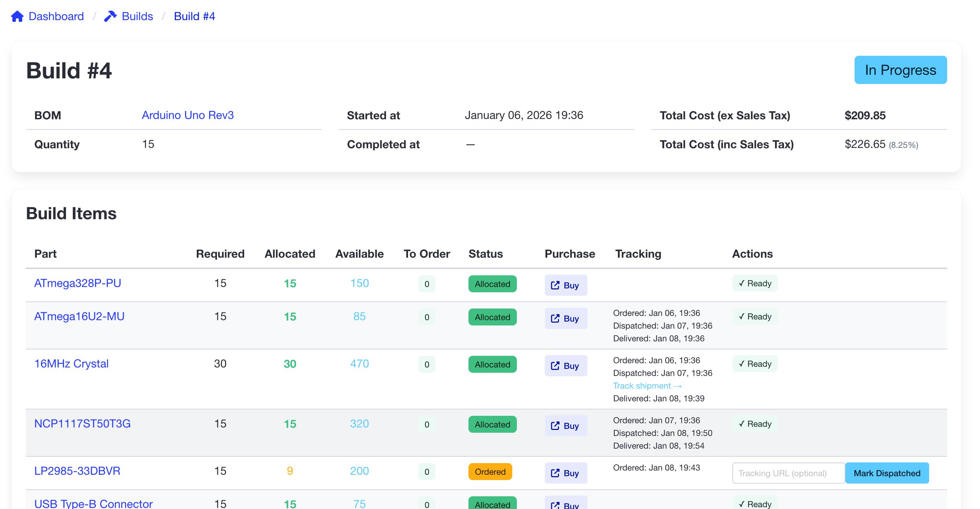Click the Builds hammer icon
Screen dimensions: 980x509
pos(110,16)
